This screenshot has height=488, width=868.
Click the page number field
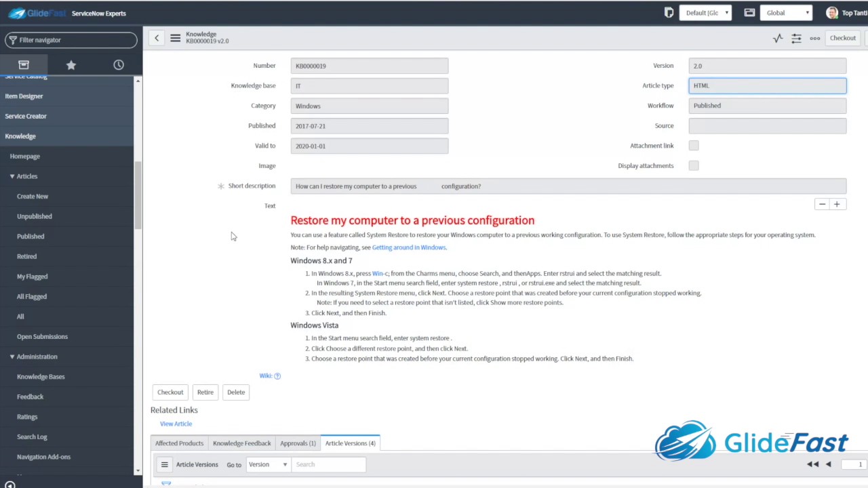852,464
